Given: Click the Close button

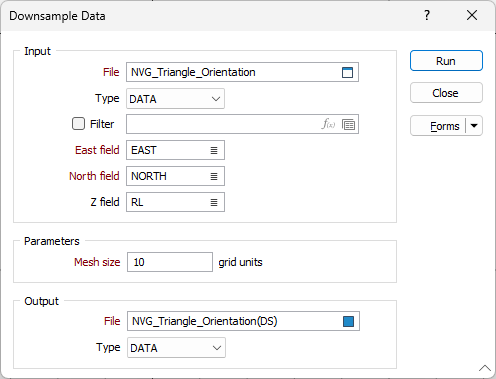Looking at the screenshot, I should point(446,93).
